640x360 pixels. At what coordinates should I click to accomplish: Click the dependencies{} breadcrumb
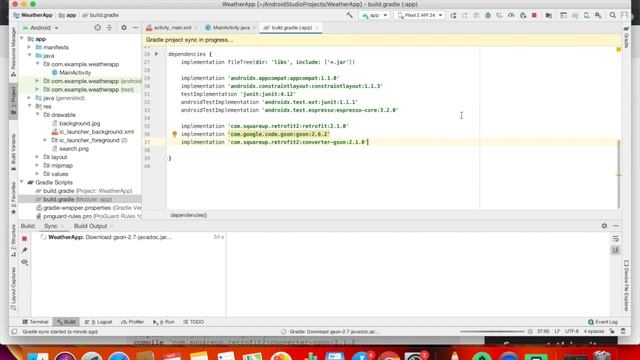(189, 215)
